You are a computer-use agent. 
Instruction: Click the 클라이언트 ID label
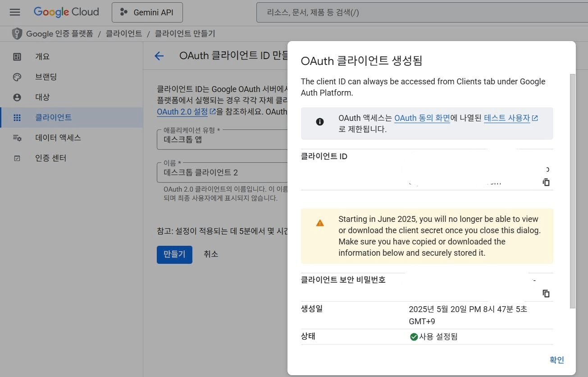pos(324,156)
